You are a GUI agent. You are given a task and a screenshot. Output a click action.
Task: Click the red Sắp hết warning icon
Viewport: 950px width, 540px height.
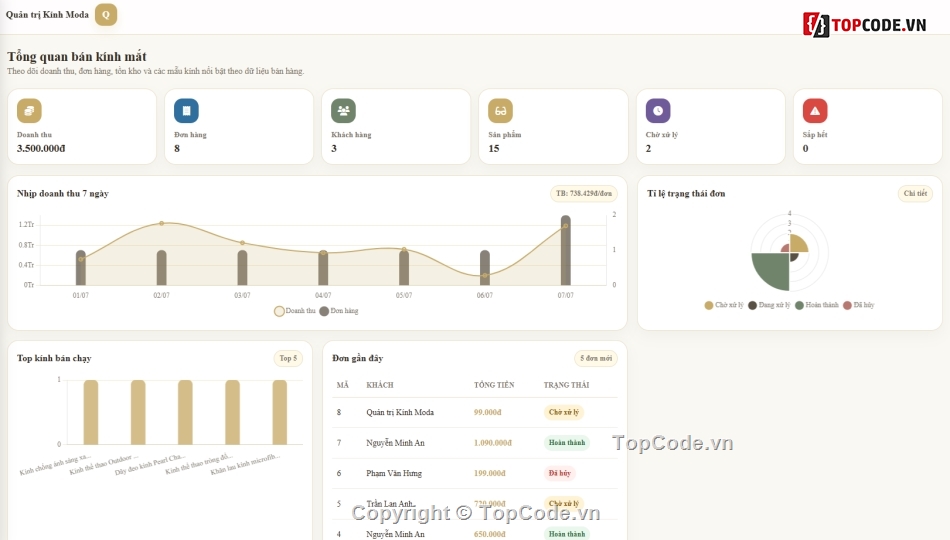pyautogui.click(x=815, y=111)
